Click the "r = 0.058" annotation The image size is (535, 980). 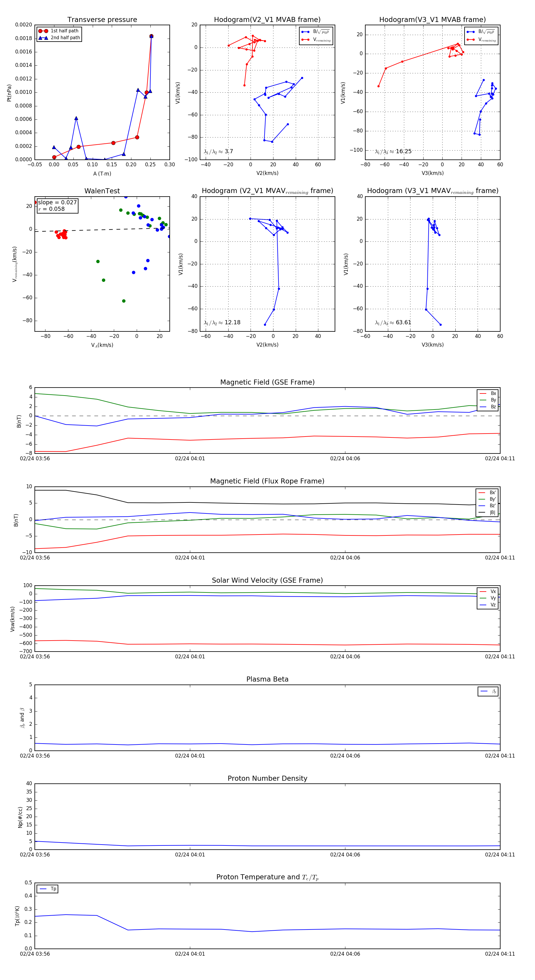51,209
